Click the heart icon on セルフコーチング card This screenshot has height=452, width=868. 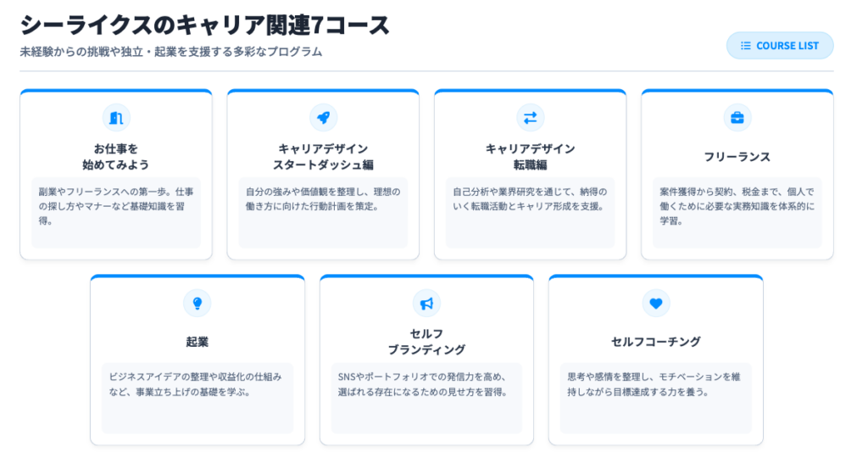click(x=655, y=303)
